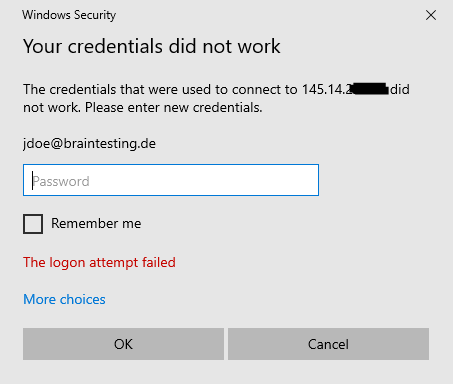Click the word failed in the red error

pyautogui.click(x=159, y=262)
